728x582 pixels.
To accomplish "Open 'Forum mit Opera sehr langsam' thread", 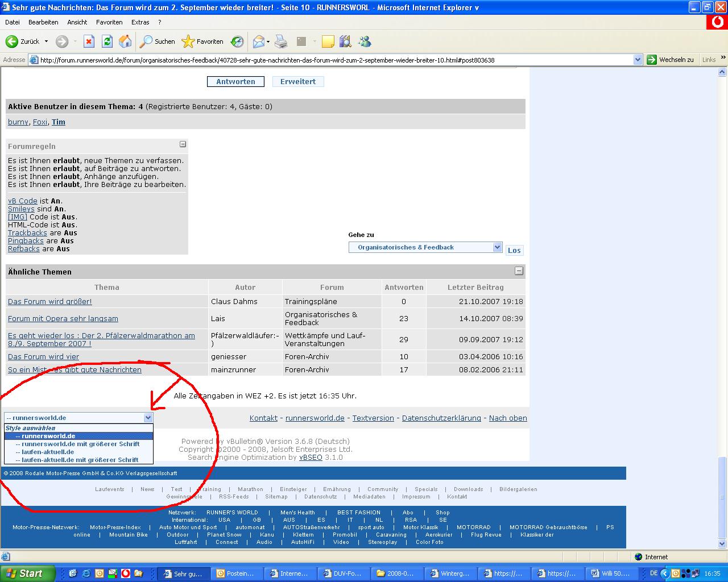I will [63, 318].
